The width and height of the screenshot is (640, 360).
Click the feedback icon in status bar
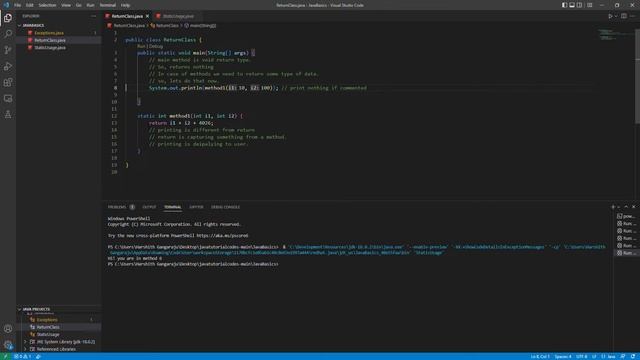pyautogui.click(x=623, y=356)
